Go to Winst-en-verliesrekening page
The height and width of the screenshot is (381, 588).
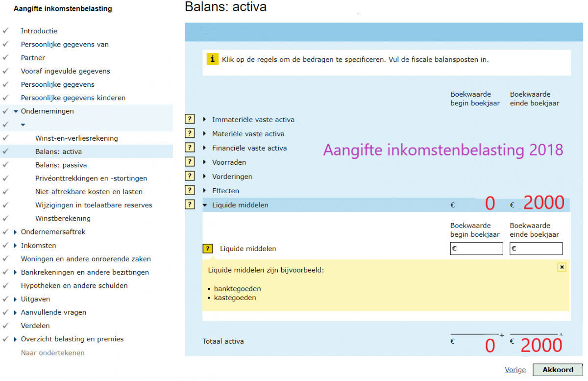coord(76,138)
